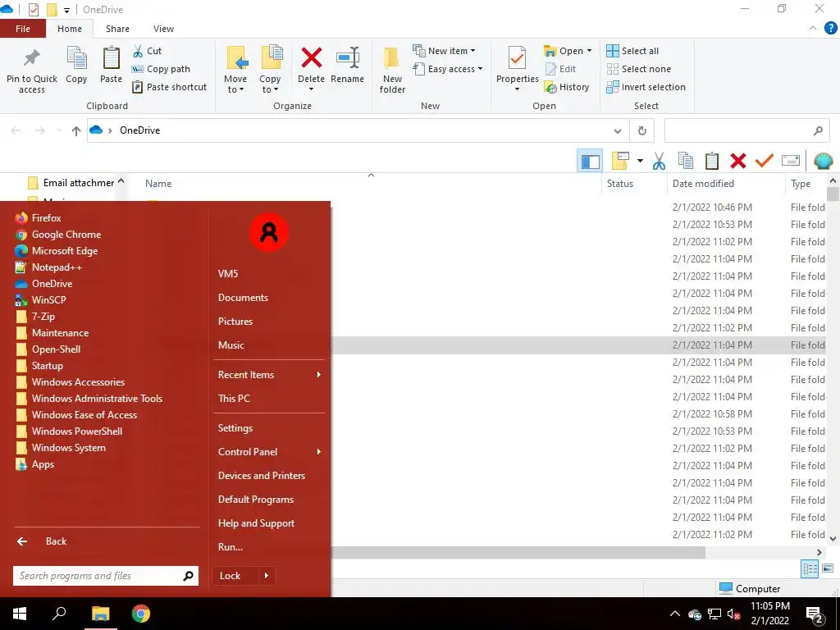Click Paste shortcut in ribbon
Screen dimensions: 840x630
[169, 87]
